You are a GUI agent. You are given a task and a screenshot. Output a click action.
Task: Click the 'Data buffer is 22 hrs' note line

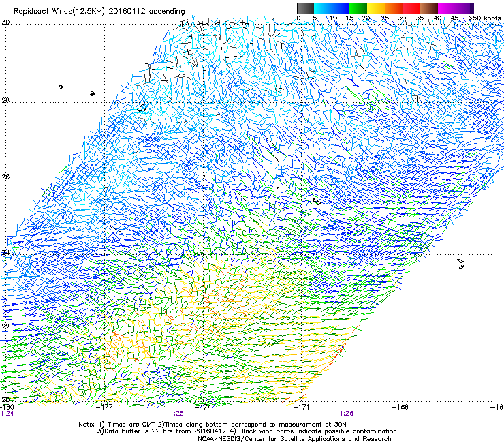point(247,431)
